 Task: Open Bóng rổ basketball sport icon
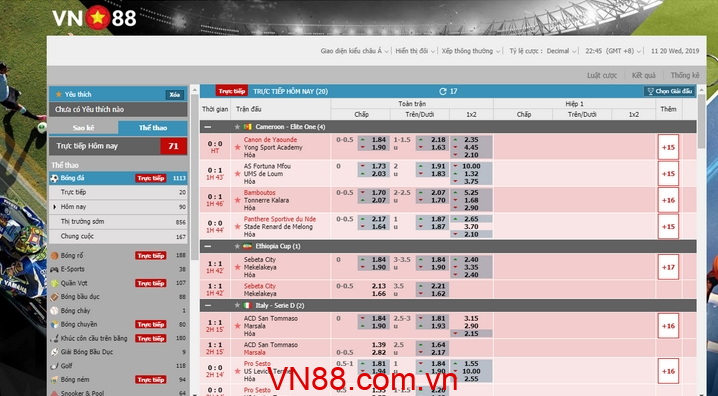(54, 255)
